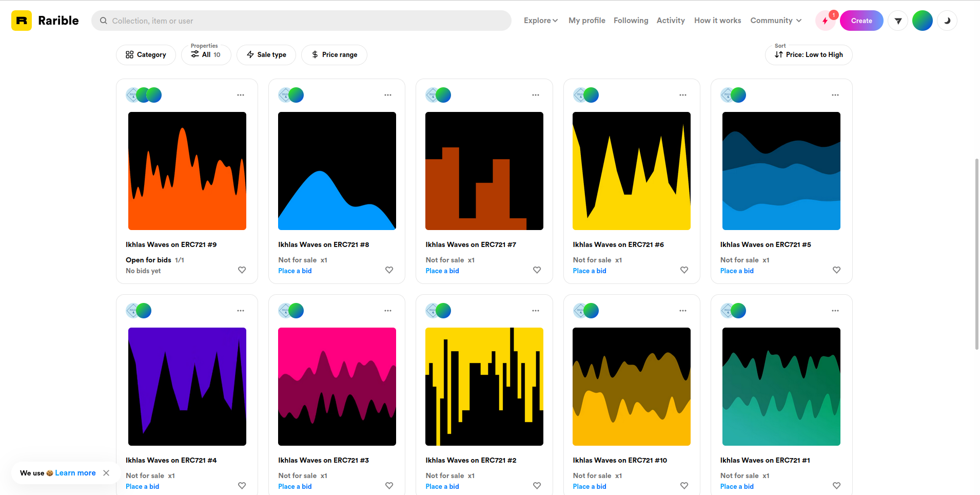Dismiss the cookie notice

pyautogui.click(x=106, y=473)
